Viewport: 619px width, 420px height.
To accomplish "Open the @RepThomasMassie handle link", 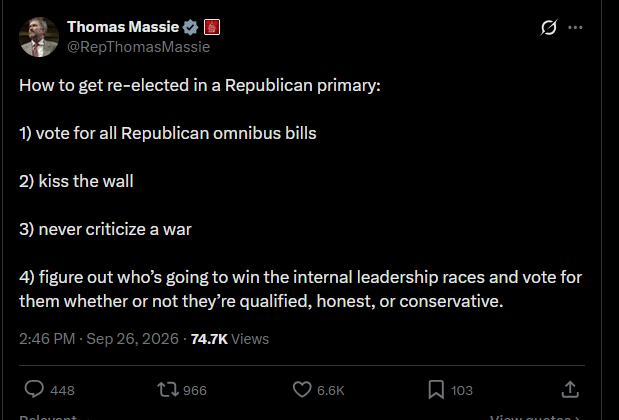I will (139, 47).
